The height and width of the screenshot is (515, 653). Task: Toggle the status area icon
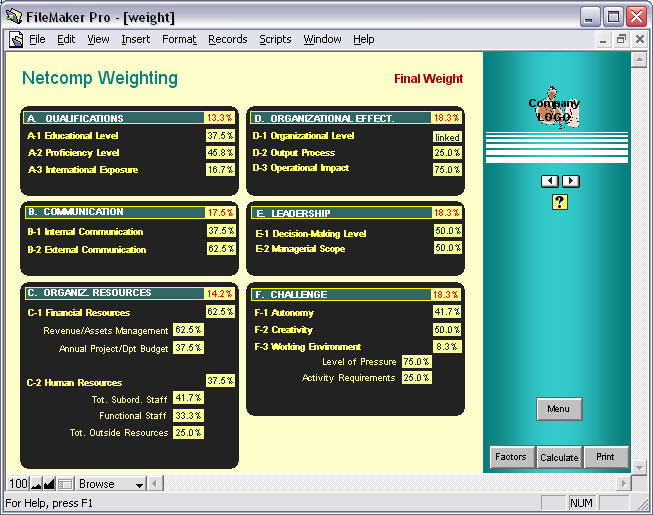[65, 484]
